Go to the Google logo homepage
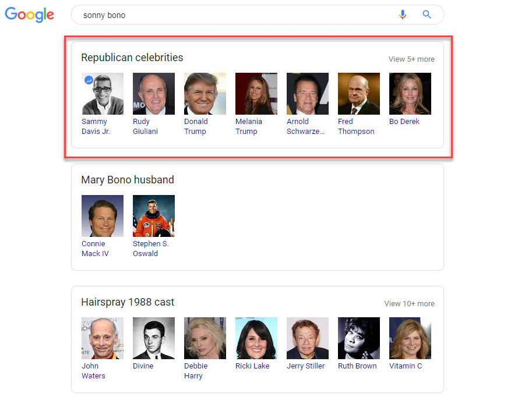This screenshot has width=532, height=397. coord(29,15)
